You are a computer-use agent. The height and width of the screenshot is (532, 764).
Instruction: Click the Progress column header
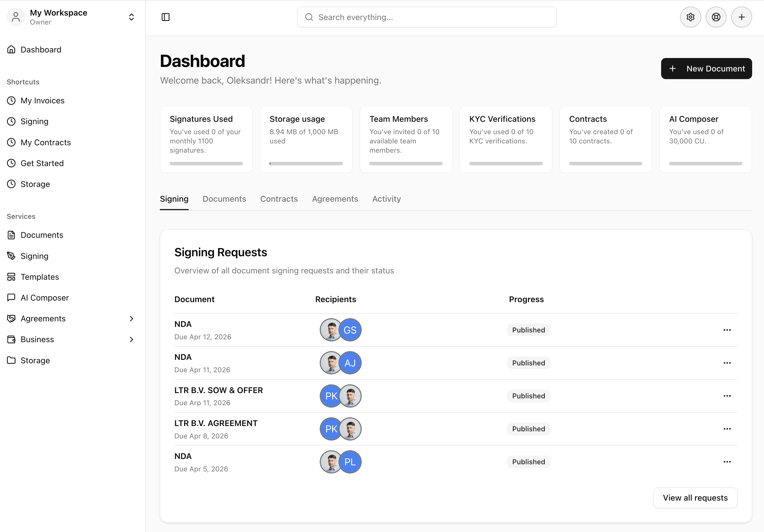(526, 299)
